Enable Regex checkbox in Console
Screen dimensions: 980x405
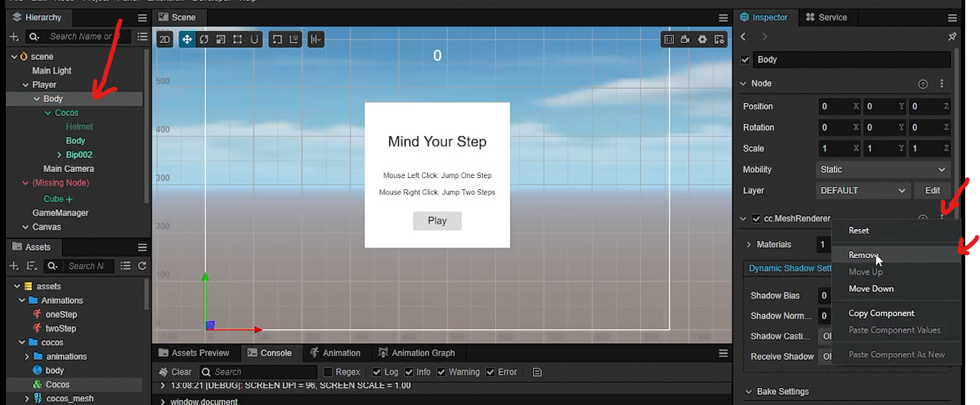(x=328, y=372)
